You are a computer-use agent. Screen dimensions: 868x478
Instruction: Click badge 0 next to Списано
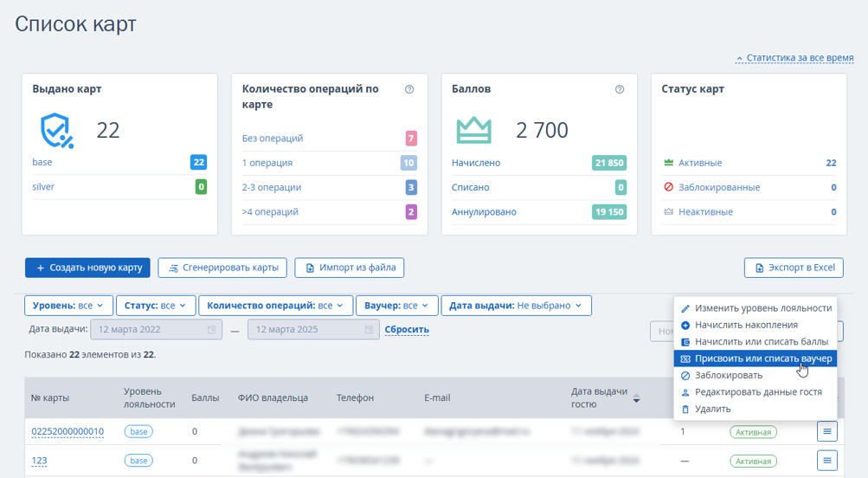(x=620, y=187)
